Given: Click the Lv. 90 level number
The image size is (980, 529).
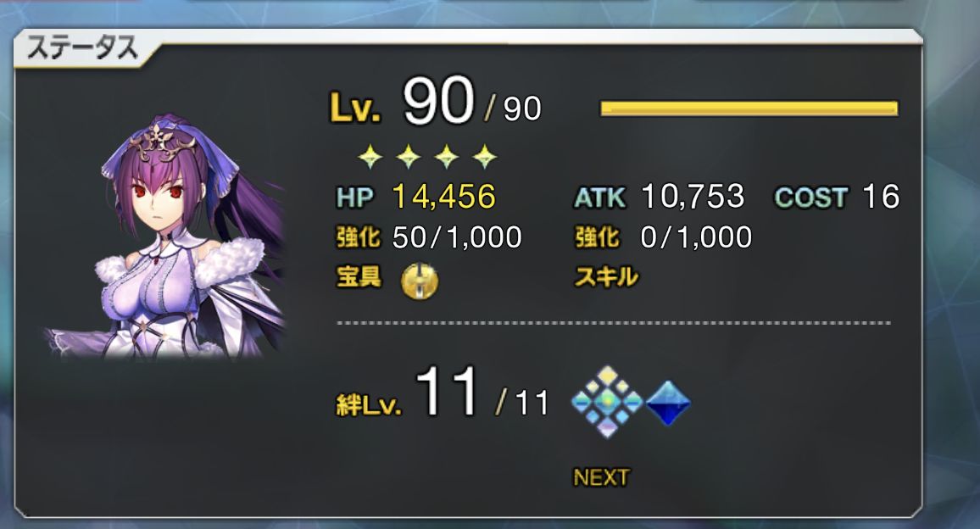Looking at the screenshot, I should click(437, 100).
